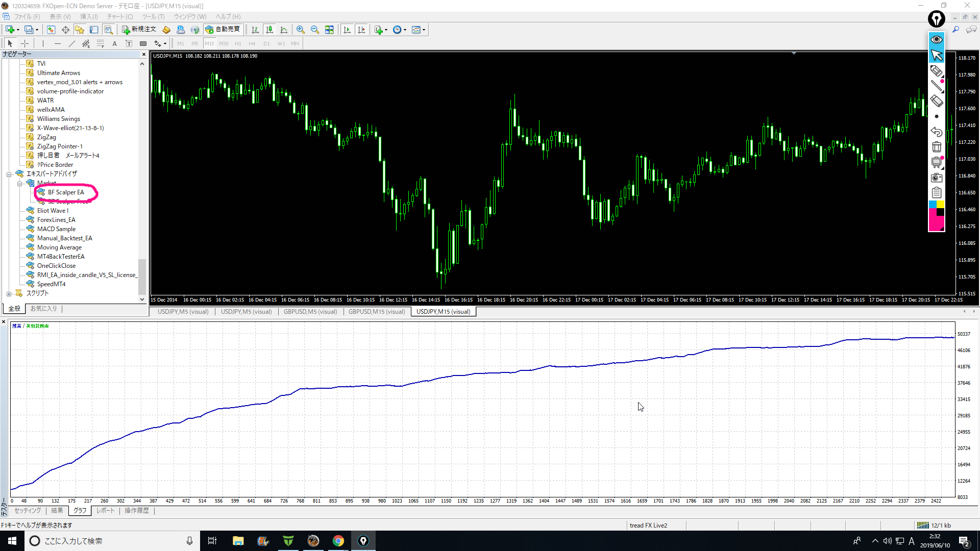Open the new chart dropdown arrow
This screenshot has width=980, height=551.
(18, 30)
